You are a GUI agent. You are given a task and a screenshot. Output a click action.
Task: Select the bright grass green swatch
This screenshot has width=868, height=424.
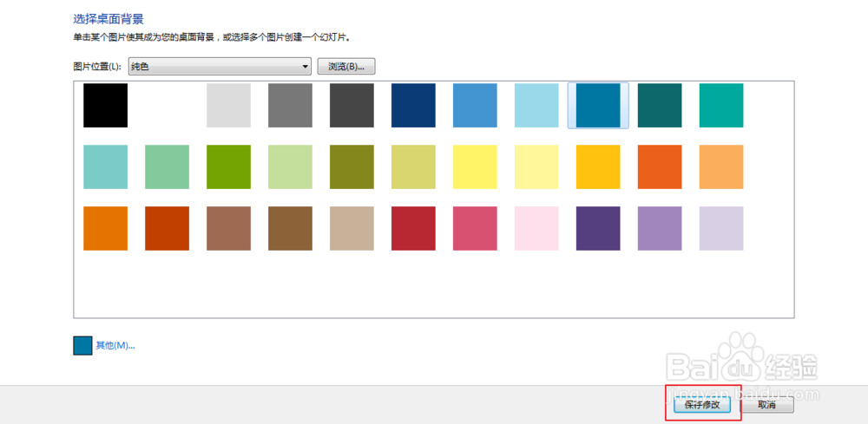click(228, 167)
